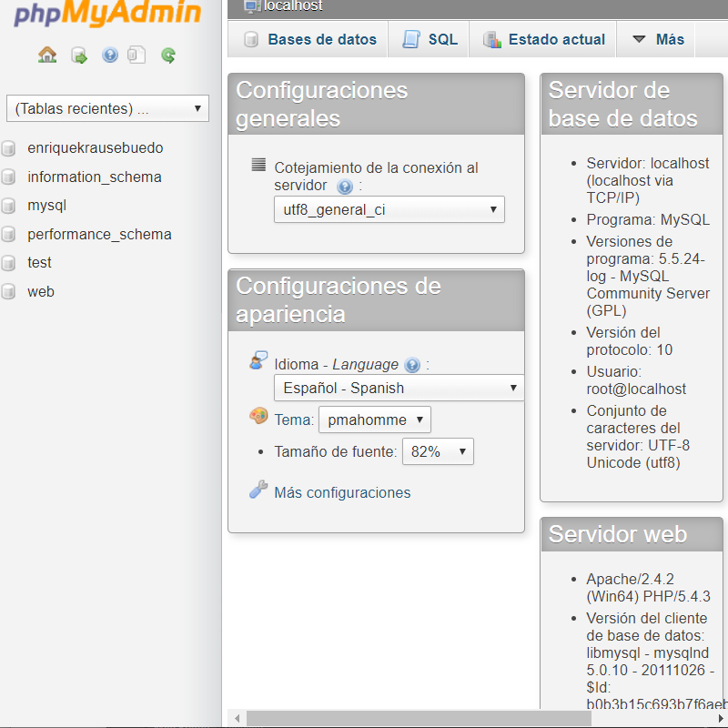
Task: Open phpMyAdmin documentation question-mark icon
Action: coord(110,56)
